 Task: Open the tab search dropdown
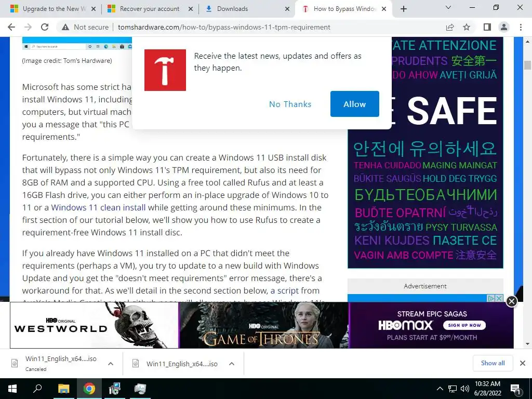coord(448,7)
